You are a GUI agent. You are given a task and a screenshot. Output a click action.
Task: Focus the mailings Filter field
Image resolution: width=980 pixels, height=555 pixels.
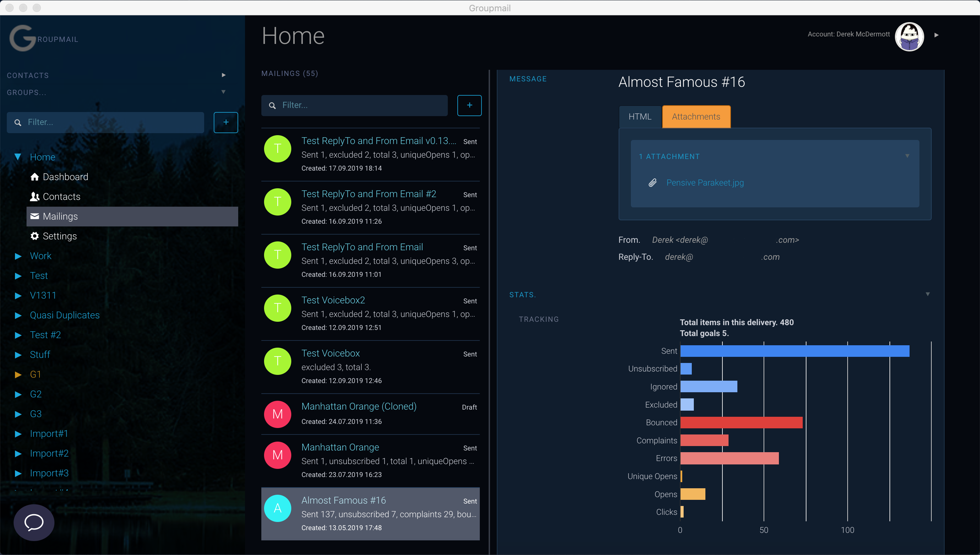354,105
